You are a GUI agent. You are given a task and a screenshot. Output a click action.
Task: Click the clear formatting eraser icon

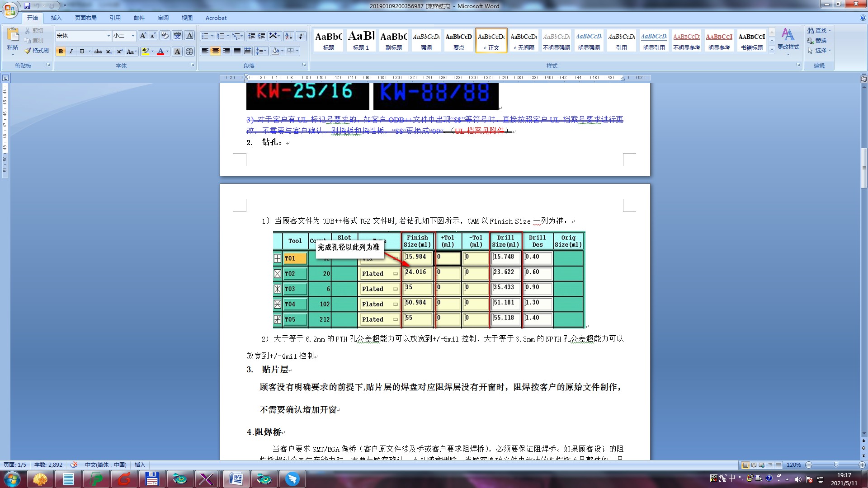click(x=165, y=36)
